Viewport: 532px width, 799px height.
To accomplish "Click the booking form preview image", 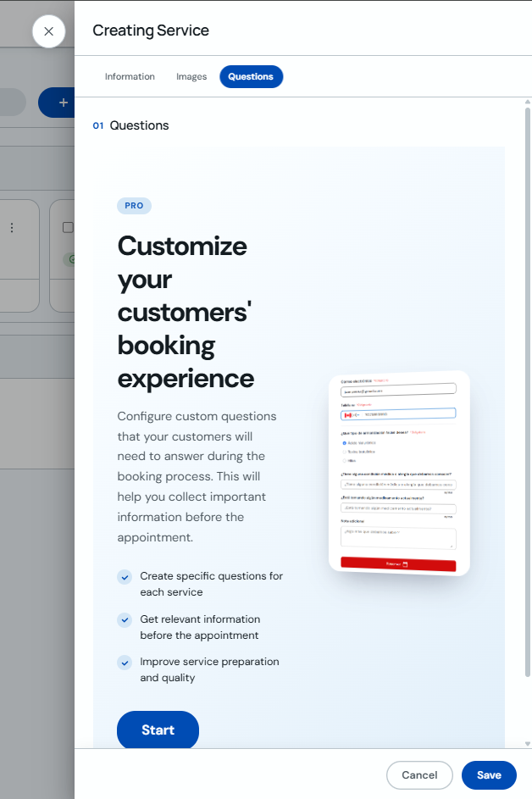I will point(399,473).
